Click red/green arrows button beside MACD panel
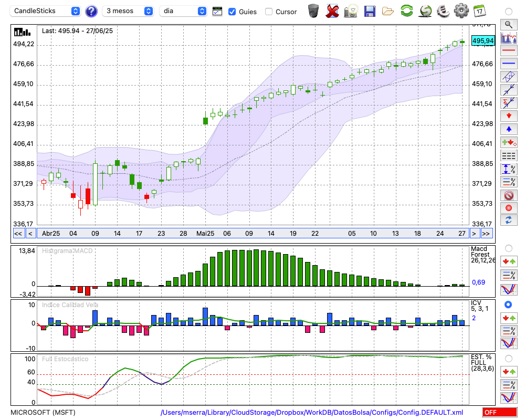 tap(509, 261)
